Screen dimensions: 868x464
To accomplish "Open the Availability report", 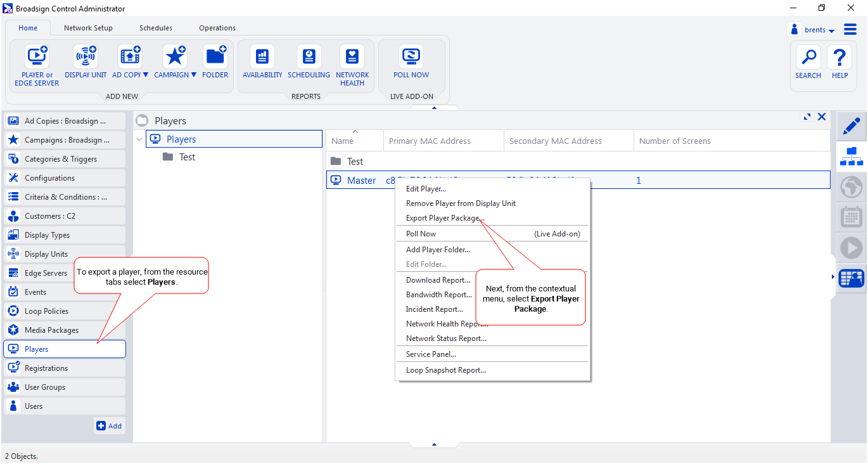I will coord(262,57).
